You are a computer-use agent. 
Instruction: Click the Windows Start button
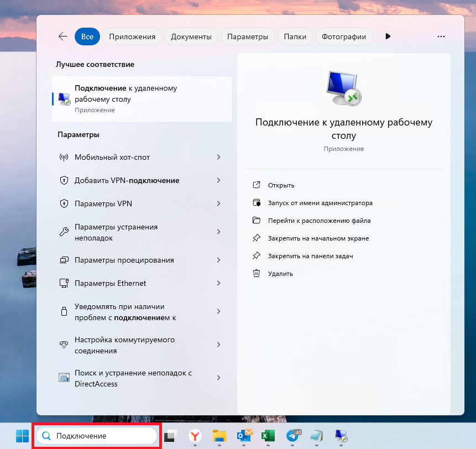point(21,436)
